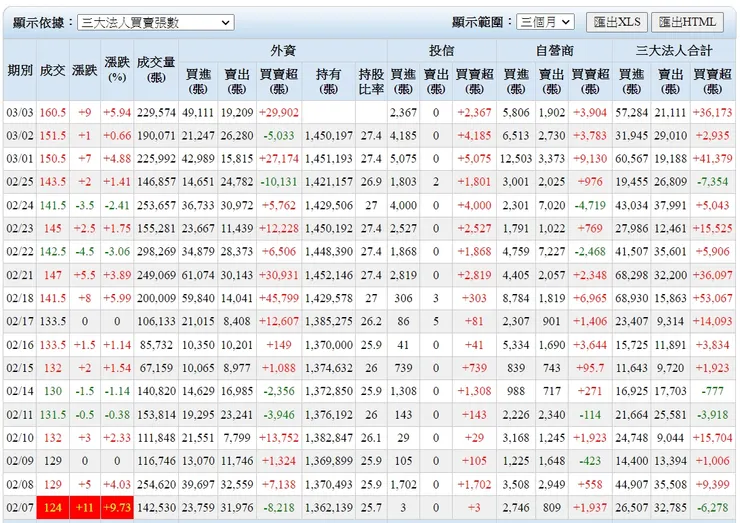
Task: Click the 持股比率 column header
Action: click(x=371, y=81)
